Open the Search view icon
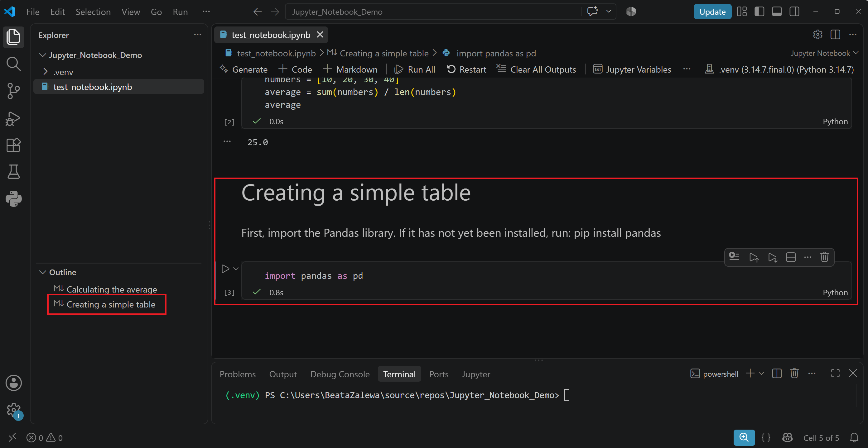Screen dimensions: 868x448 pyautogui.click(x=13, y=64)
